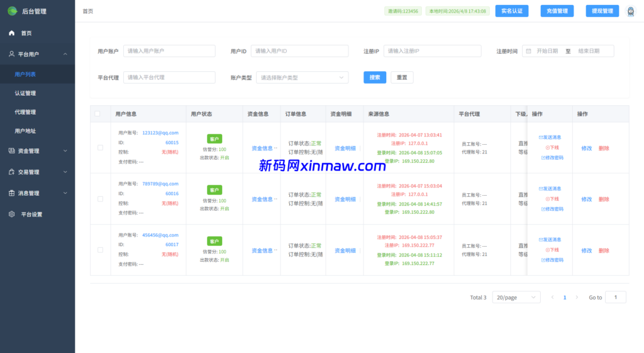The width and height of the screenshot is (644, 353).
Task: Click the 提现管理 button
Action: (602, 11)
